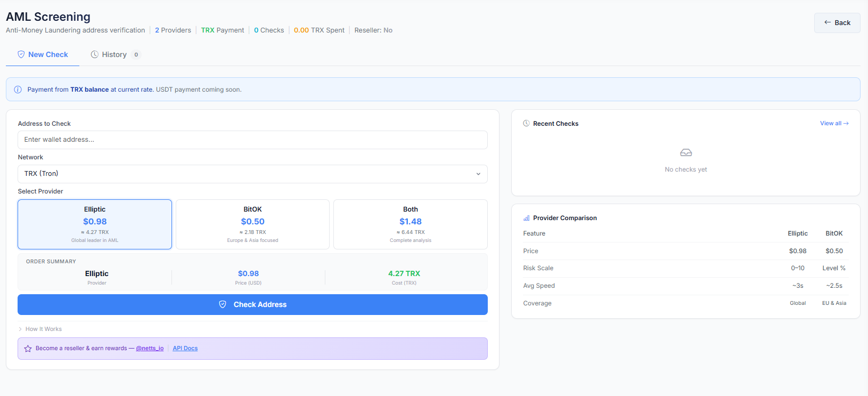Expand the How It Works section
868x396 pixels.
[x=43, y=329]
